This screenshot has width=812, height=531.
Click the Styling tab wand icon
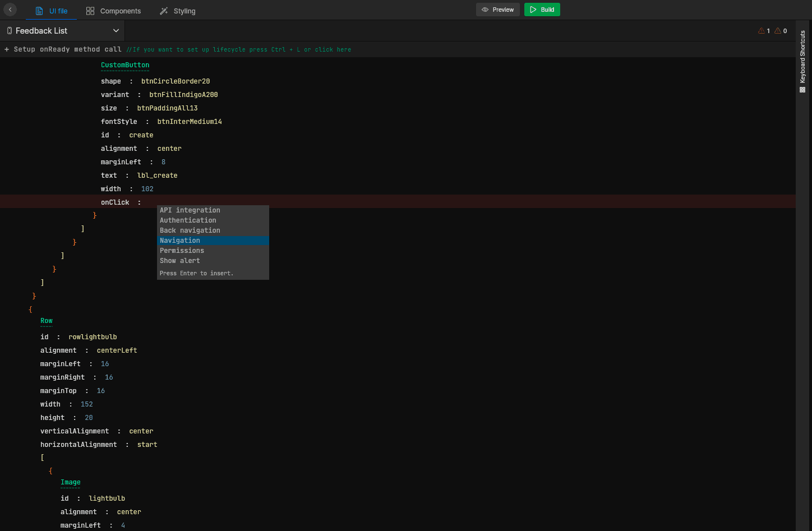pyautogui.click(x=164, y=11)
